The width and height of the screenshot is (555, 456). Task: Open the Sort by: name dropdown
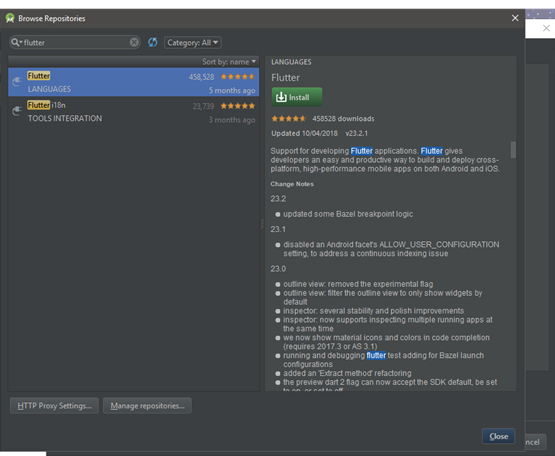pos(229,62)
